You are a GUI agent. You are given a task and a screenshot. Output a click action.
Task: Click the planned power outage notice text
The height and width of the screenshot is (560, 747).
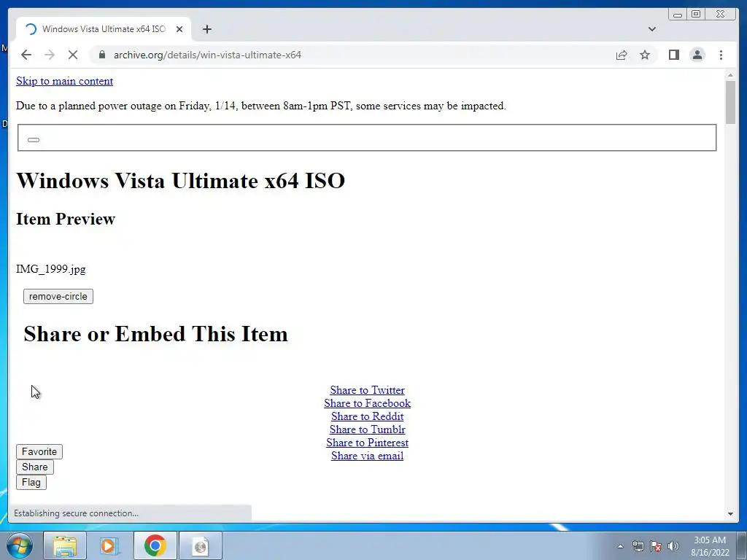[261, 106]
